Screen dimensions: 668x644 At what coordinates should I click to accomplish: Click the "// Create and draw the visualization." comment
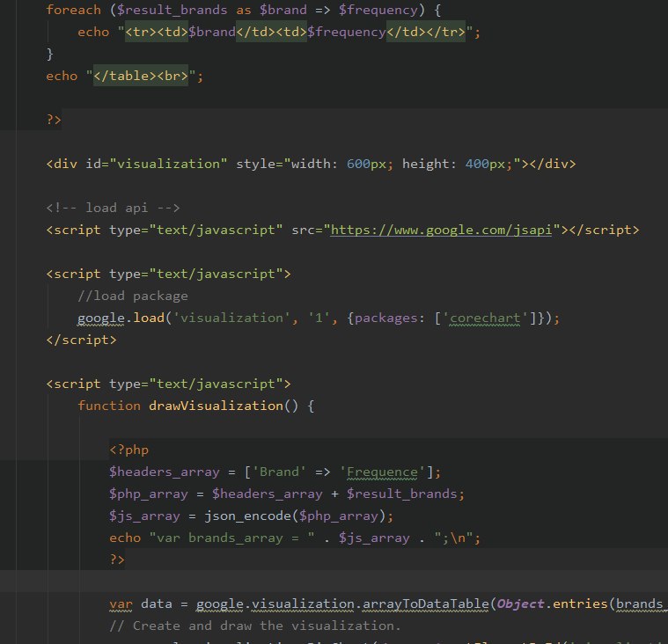254,626
